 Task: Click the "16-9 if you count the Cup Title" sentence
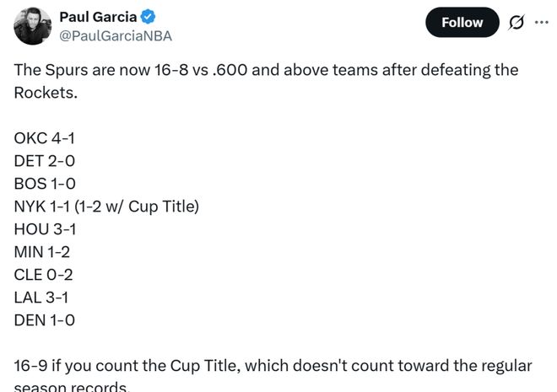[x=273, y=366]
